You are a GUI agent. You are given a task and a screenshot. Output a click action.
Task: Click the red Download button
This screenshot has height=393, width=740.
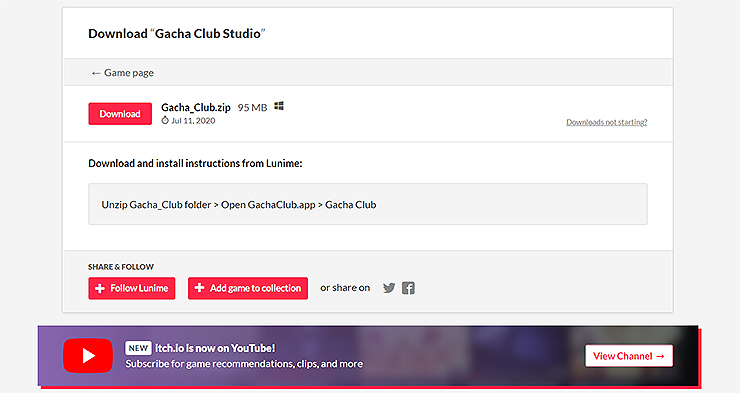(120, 114)
